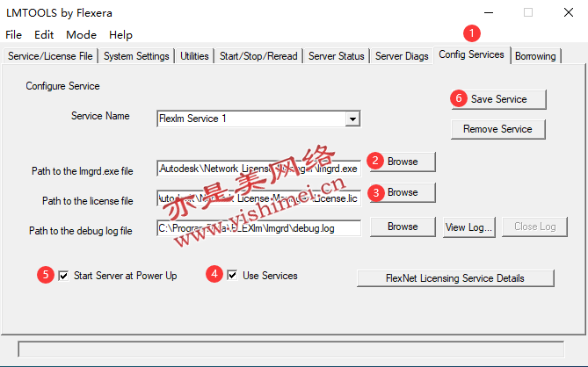This screenshot has width=588, height=367.
Task: Switch to System Settings tab
Action: click(136, 56)
